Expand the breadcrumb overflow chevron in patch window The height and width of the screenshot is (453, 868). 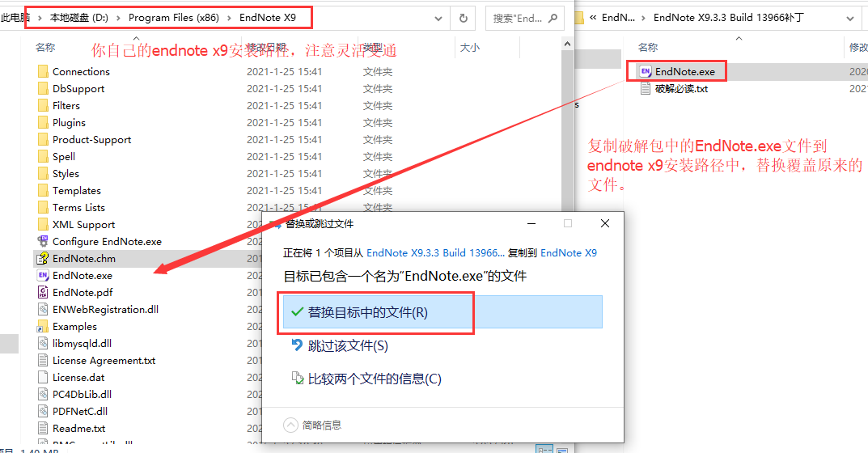coord(593,18)
